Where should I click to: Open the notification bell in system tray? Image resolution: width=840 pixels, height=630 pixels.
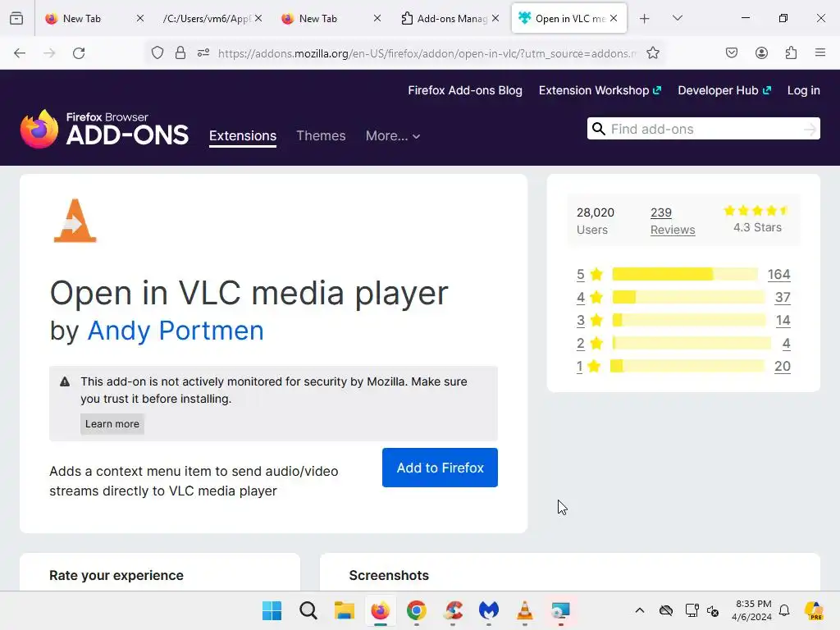coord(784,610)
